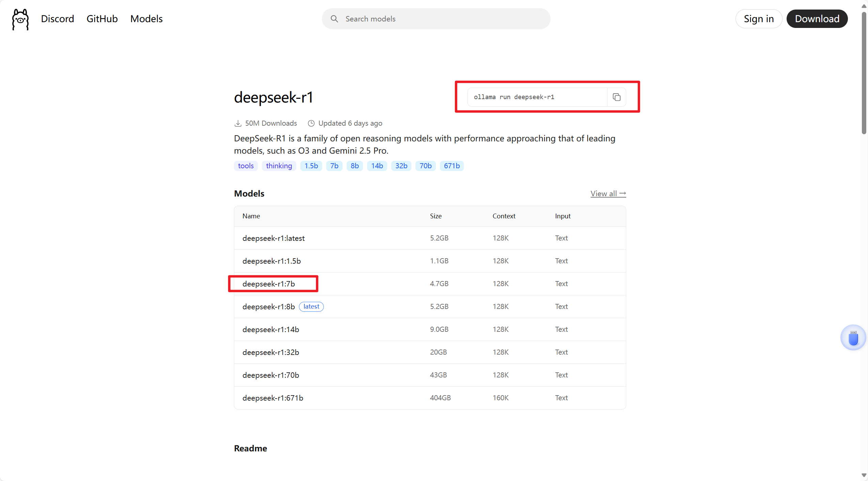Select the thinking tag filter
The image size is (868, 481).
pyautogui.click(x=279, y=166)
